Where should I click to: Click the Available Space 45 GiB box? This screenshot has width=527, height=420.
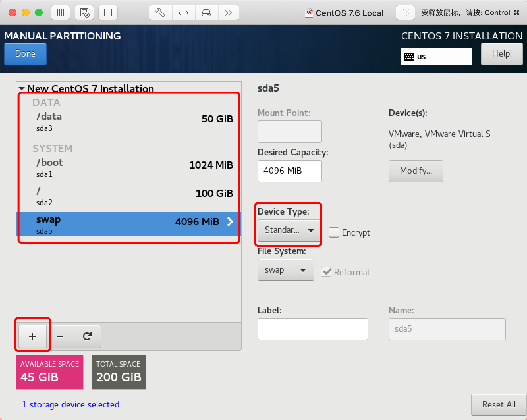tap(50, 372)
